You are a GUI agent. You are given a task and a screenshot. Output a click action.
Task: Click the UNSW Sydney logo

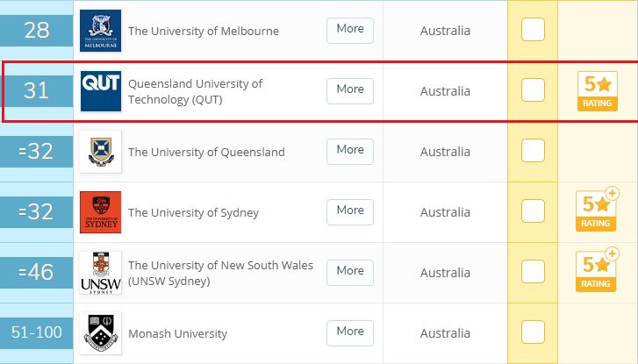pos(101,273)
